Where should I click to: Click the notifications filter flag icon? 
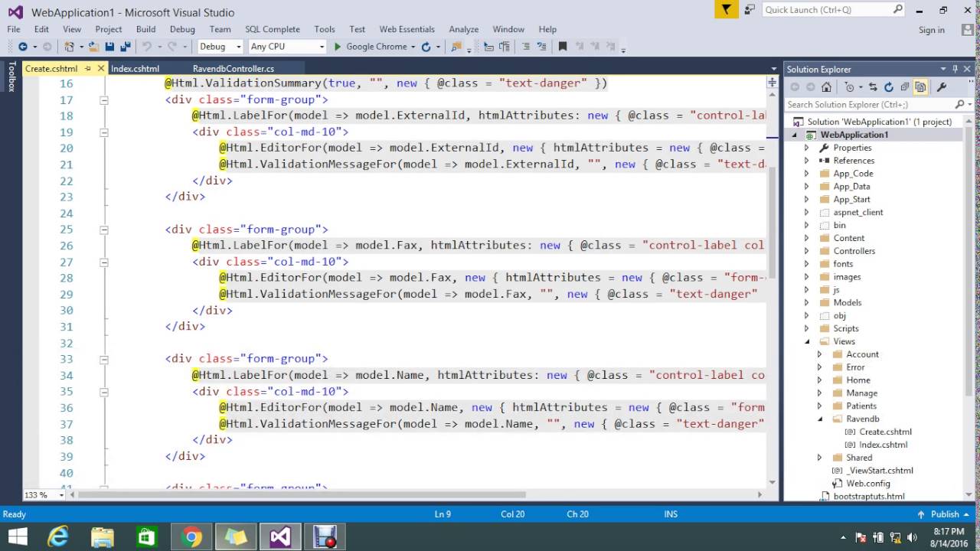pos(726,9)
